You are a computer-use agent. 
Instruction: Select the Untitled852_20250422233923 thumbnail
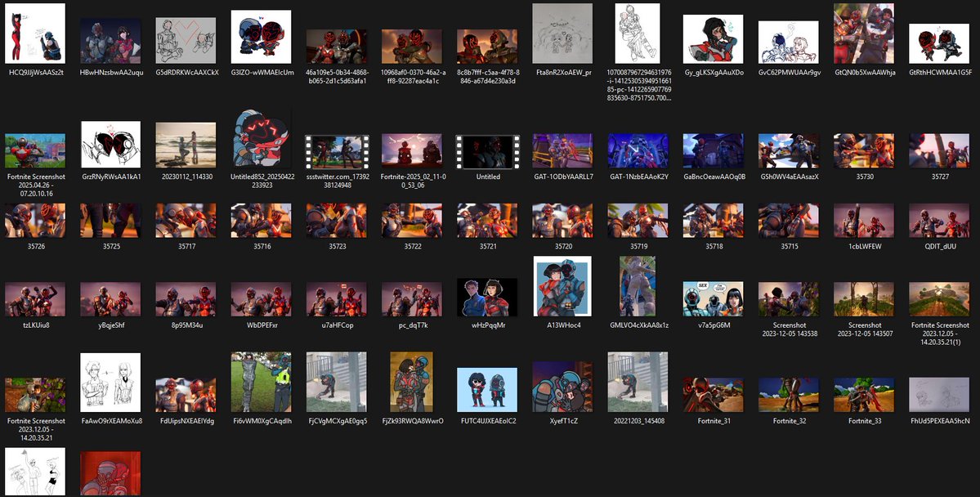(x=262, y=139)
